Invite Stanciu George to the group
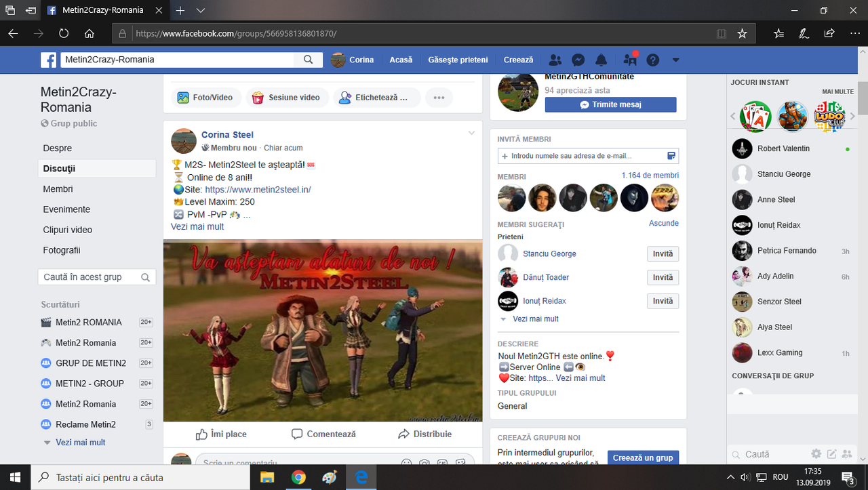 [663, 254]
